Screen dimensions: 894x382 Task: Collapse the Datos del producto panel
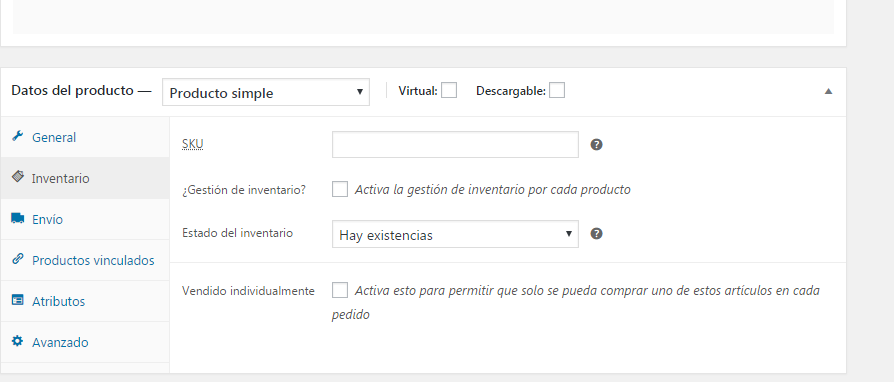click(x=828, y=91)
